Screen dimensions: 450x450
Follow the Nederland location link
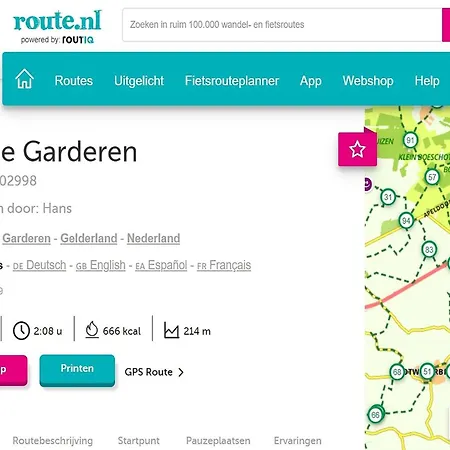pos(153,238)
